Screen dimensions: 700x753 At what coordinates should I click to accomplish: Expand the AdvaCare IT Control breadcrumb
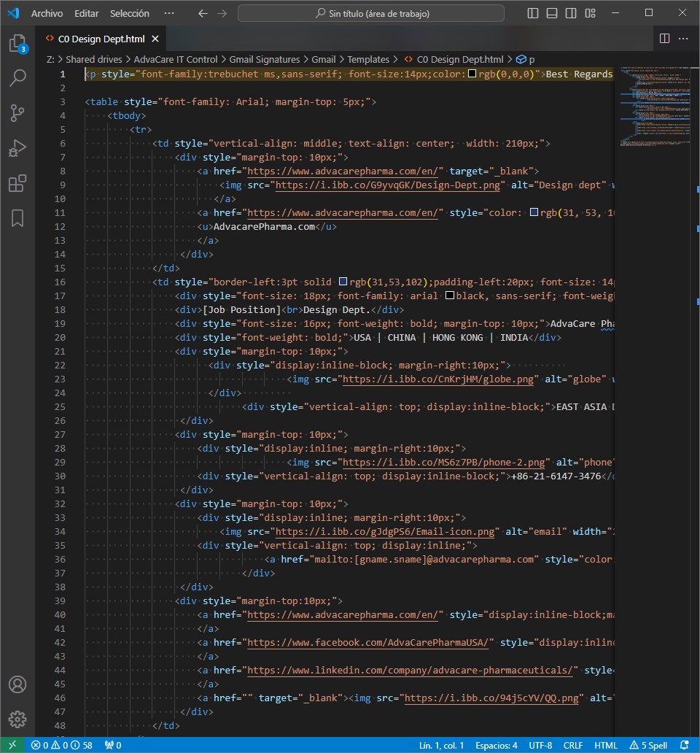click(x=176, y=60)
